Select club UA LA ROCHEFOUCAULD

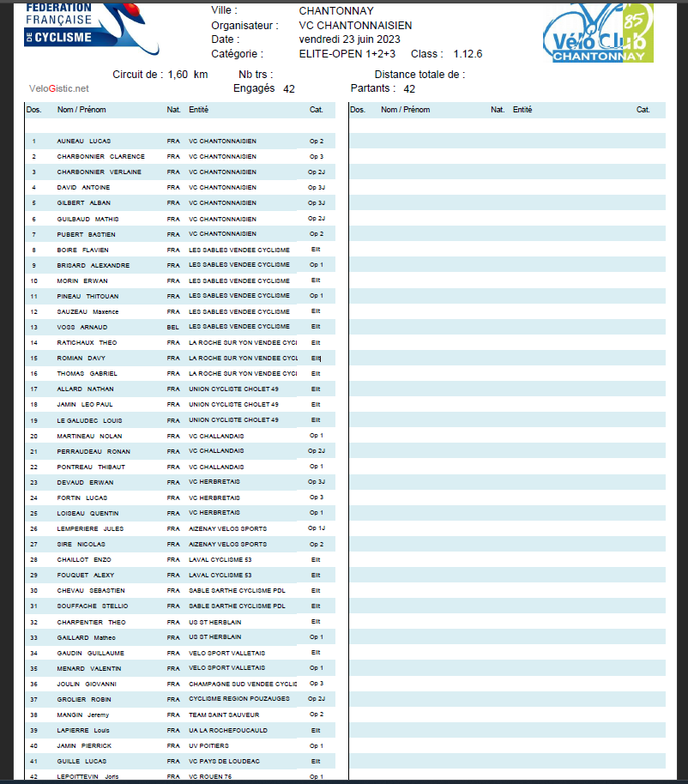point(228,731)
